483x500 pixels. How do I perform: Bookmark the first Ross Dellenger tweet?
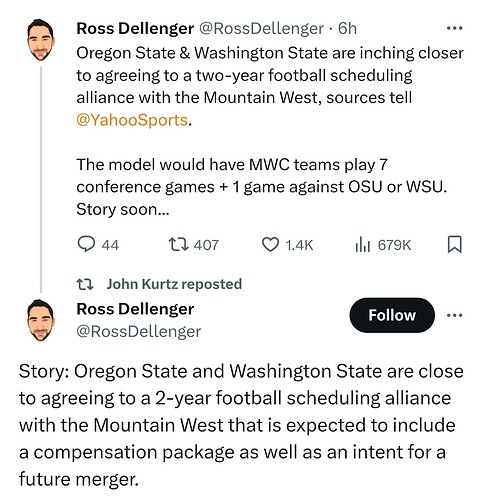[x=454, y=244]
